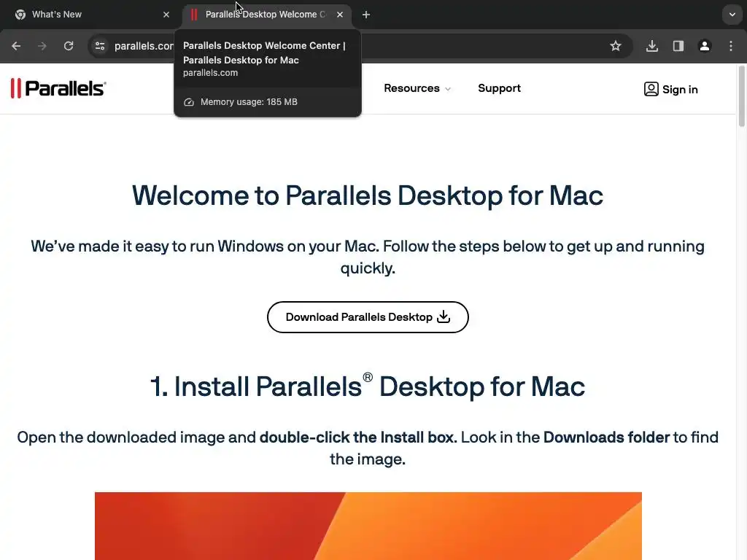Close the What's New tab

[166, 15]
